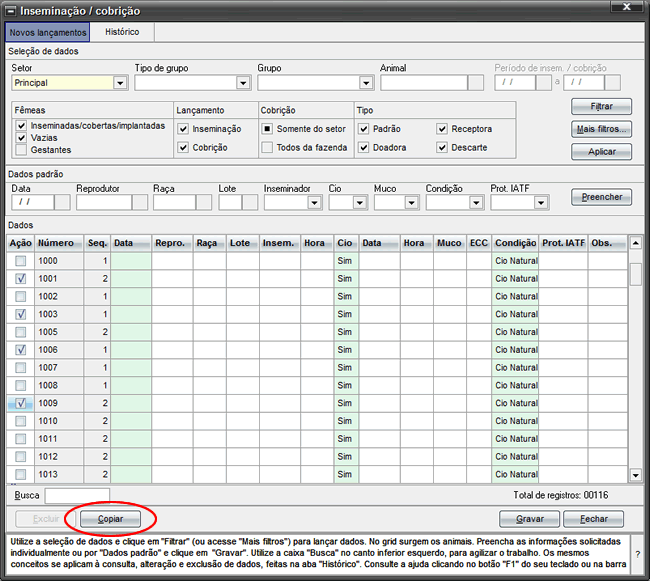This screenshot has height=581, width=650.
Task: Click the Aplicar button
Action: click(x=601, y=152)
